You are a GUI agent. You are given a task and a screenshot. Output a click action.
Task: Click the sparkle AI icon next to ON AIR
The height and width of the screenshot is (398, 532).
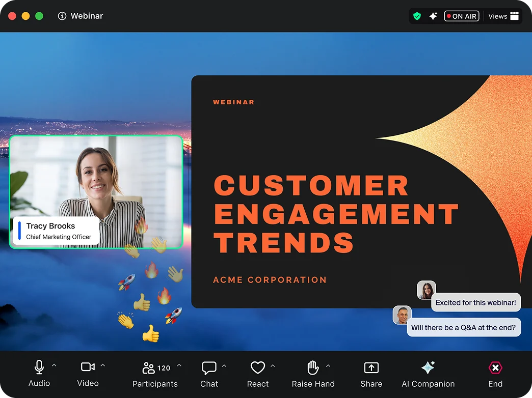(433, 16)
